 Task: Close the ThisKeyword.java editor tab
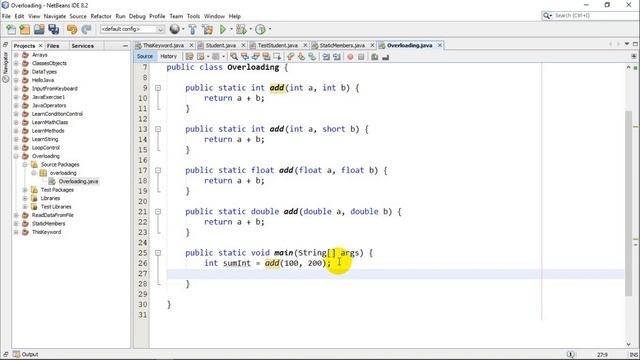click(x=191, y=45)
